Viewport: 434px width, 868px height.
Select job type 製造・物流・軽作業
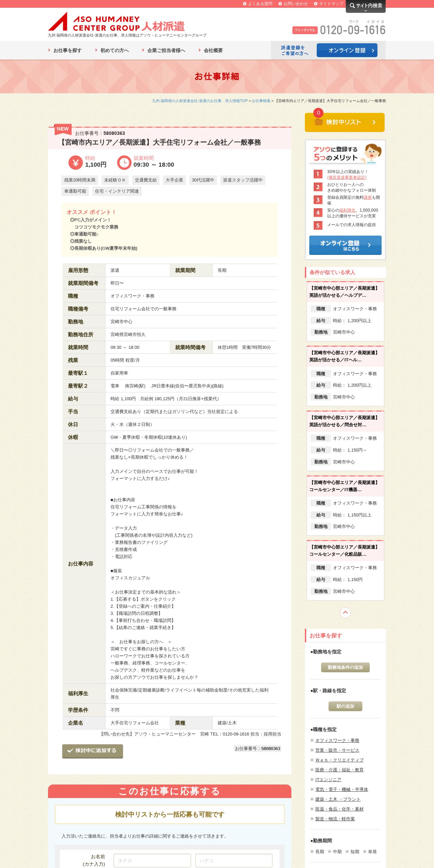pos(335,819)
